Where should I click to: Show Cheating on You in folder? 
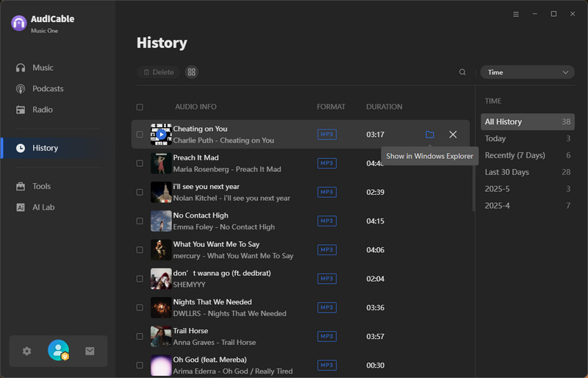click(430, 135)
